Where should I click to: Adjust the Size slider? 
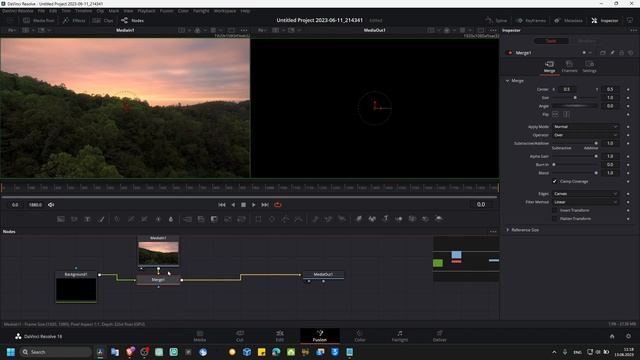(575, 98)
